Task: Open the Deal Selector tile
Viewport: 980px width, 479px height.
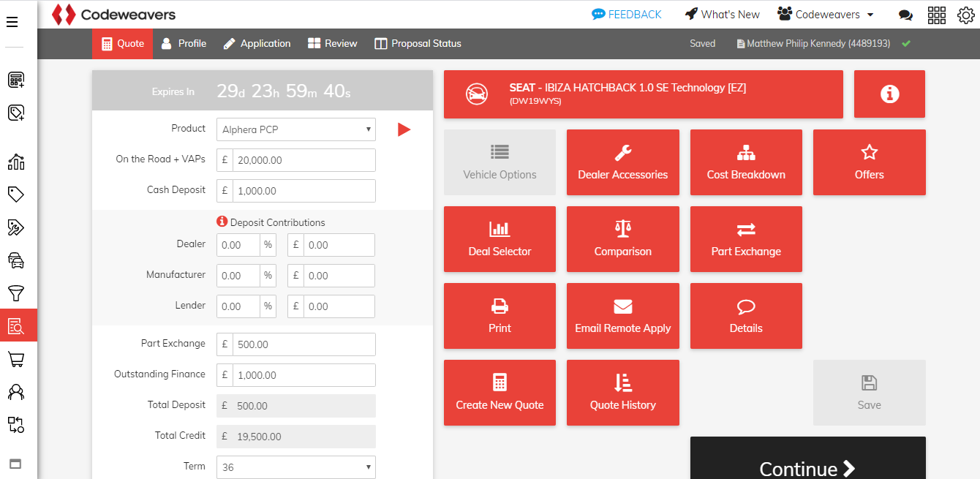Action: (500, 239)
